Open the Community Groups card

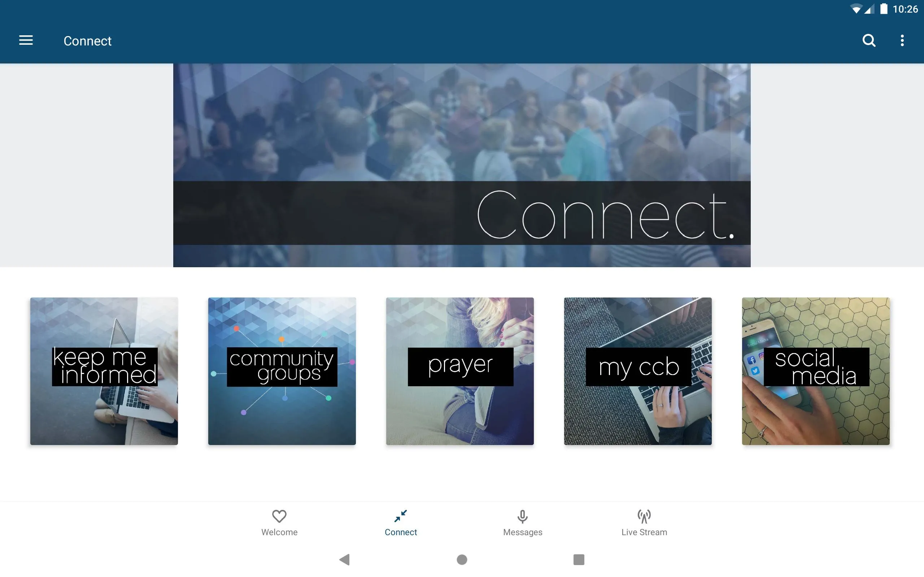coord(282,371)
